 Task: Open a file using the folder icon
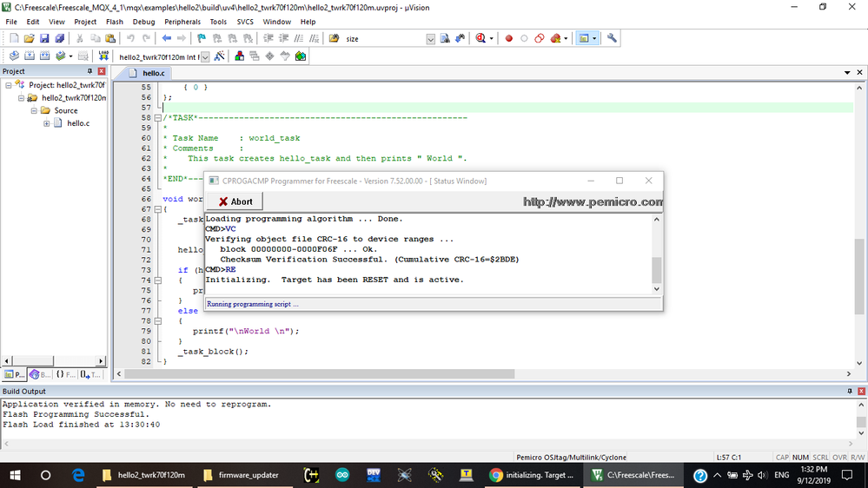[x=29, y=38]
